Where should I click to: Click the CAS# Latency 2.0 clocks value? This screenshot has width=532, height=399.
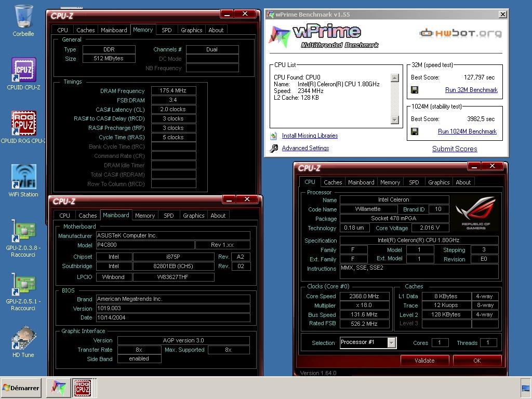pyautogui.click(x=174, y=109)
